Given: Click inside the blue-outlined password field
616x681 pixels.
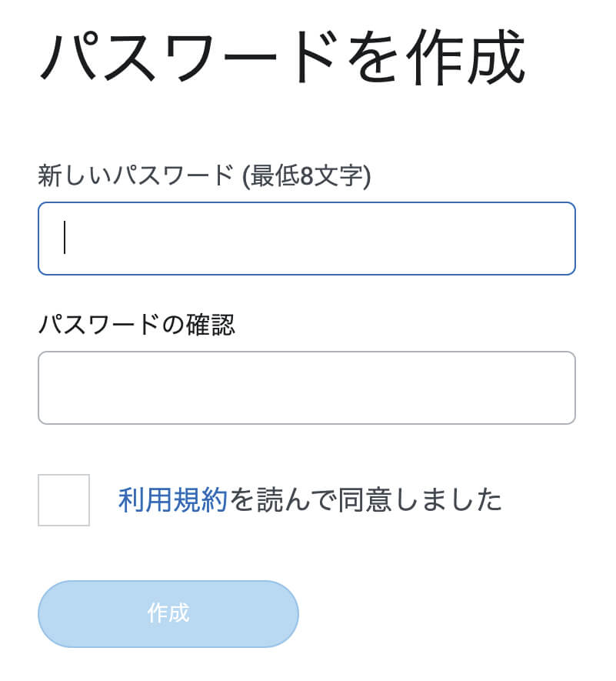Looking at the screenshot, I should click(306, 239).
